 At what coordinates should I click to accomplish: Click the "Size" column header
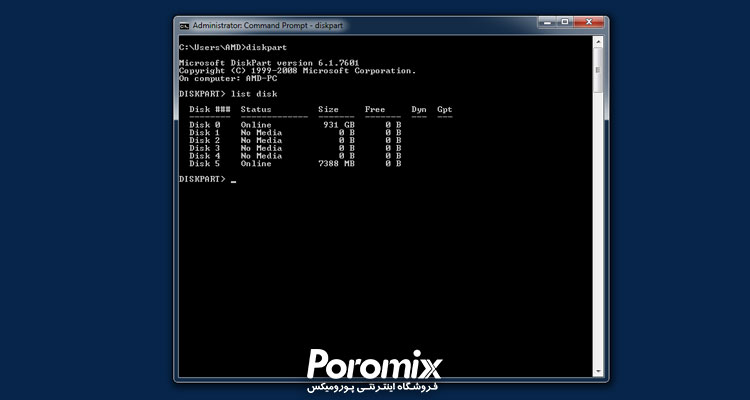[x=328, y=109]
